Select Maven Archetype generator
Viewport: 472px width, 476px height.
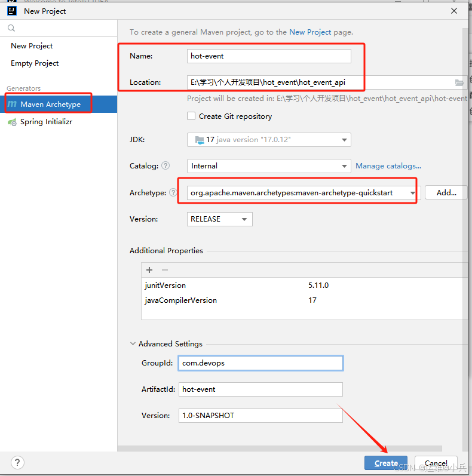[x=59, y=104]
